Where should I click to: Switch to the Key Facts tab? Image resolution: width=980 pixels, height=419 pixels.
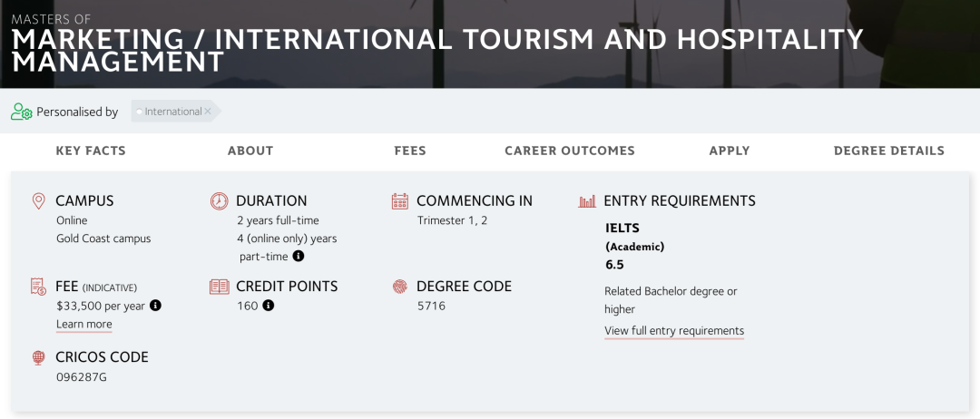91,151
